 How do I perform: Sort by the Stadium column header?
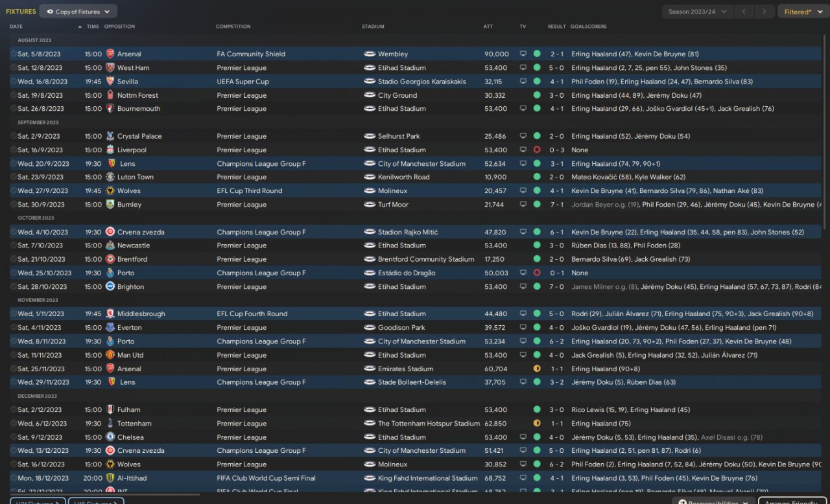click(x=373, y=27)
